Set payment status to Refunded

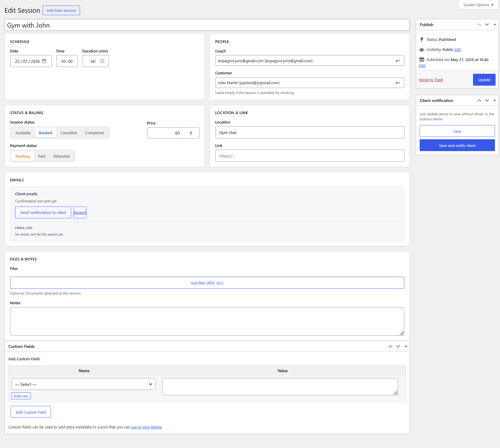pos(62,156)
